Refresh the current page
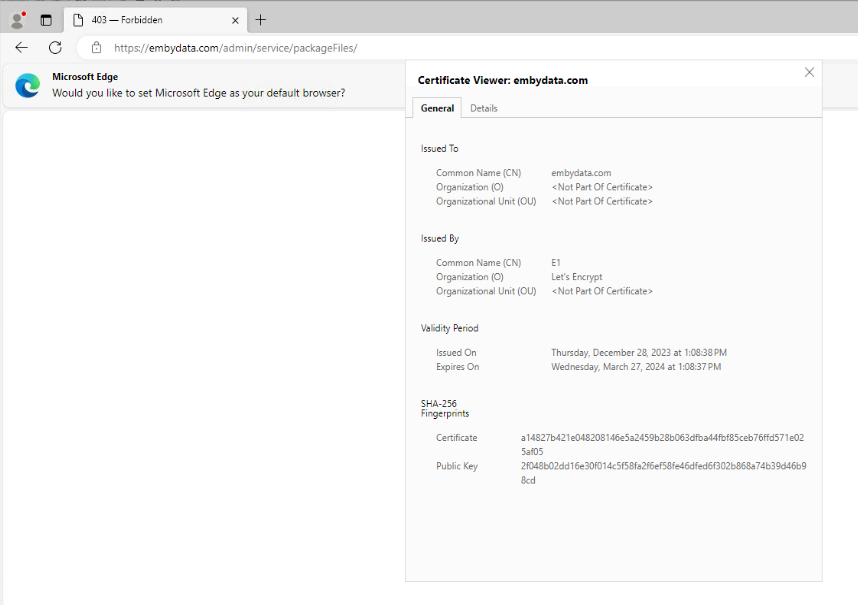Image resolution: width=858 pixels, height=605 pixels. 55,47
